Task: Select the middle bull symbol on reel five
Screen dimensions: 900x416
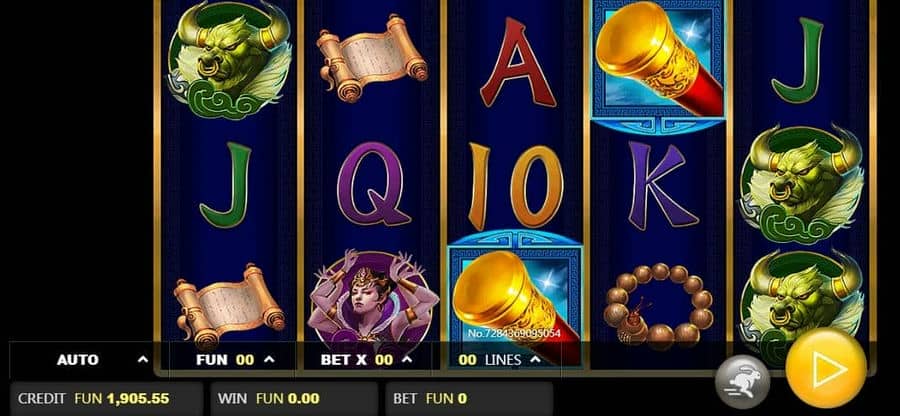Action: click(801, 184)
